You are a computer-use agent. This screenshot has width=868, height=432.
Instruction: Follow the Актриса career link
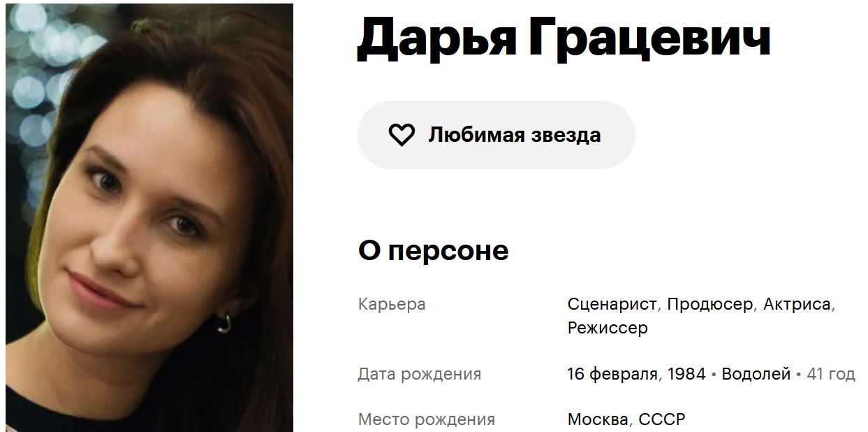(797, 304)
